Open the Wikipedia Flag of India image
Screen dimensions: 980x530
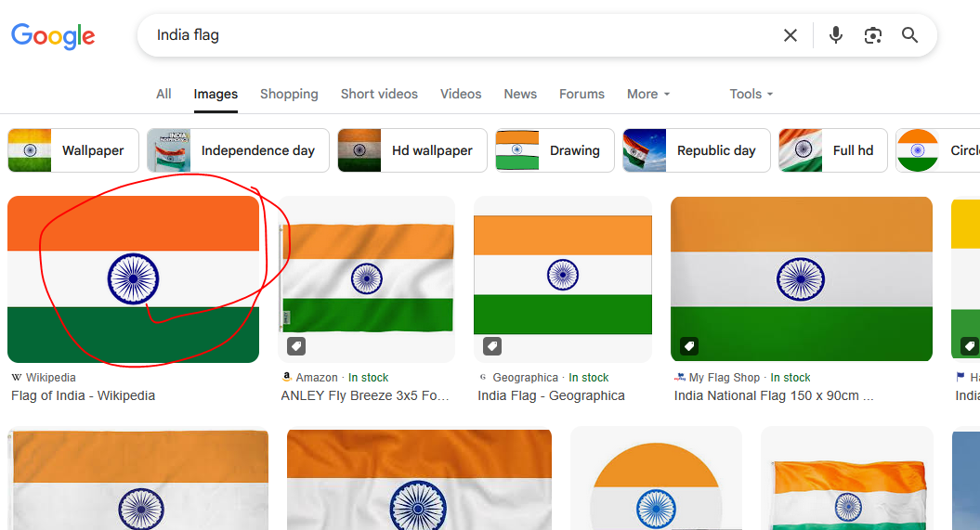133,279
